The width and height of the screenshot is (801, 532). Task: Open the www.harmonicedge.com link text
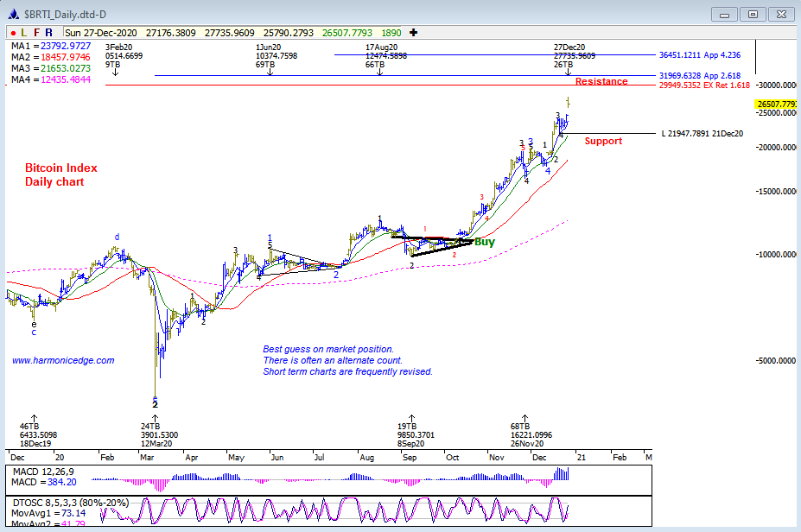pos(63,360)
